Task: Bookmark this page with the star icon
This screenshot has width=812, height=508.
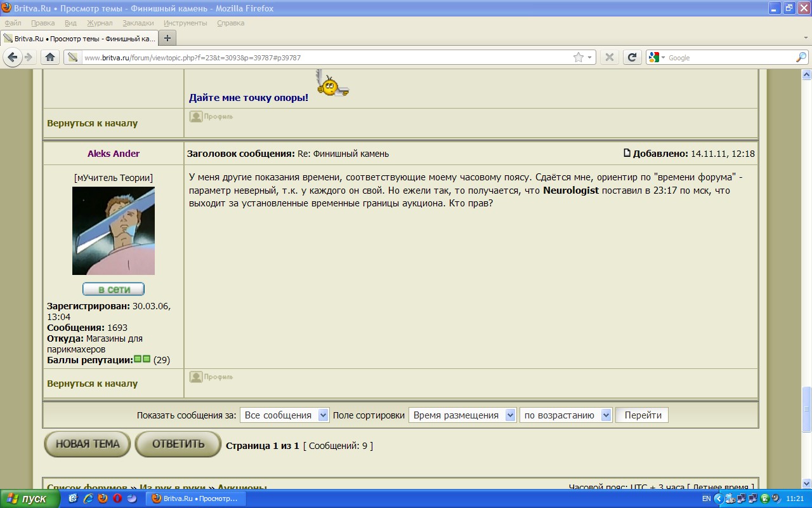Action: pos(578,57)
